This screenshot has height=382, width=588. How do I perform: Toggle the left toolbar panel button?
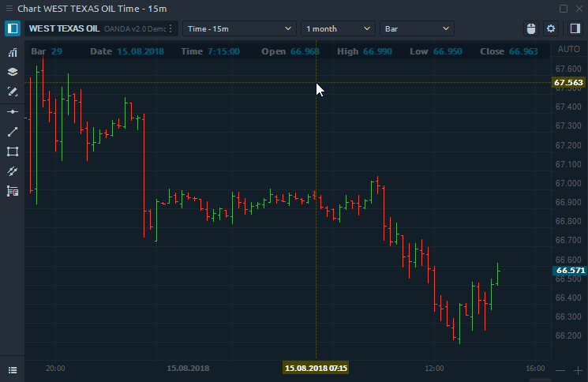coord(12,28)
